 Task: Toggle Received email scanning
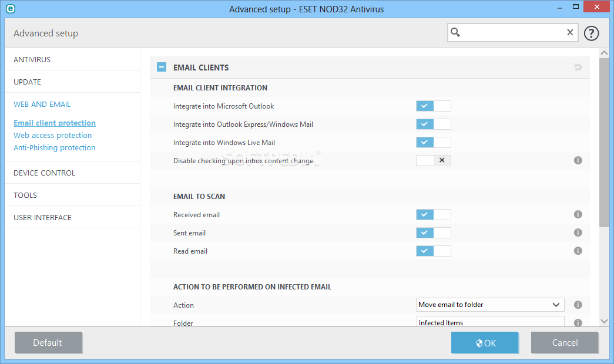[x=434, y=214]
